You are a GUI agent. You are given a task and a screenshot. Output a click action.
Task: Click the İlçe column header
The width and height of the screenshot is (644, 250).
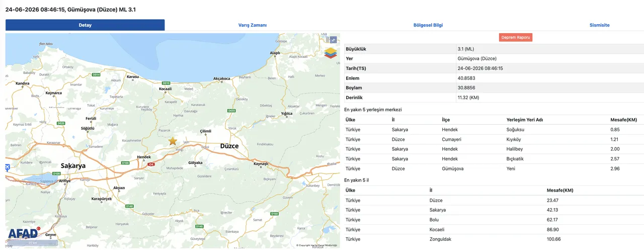click(446, 120)
